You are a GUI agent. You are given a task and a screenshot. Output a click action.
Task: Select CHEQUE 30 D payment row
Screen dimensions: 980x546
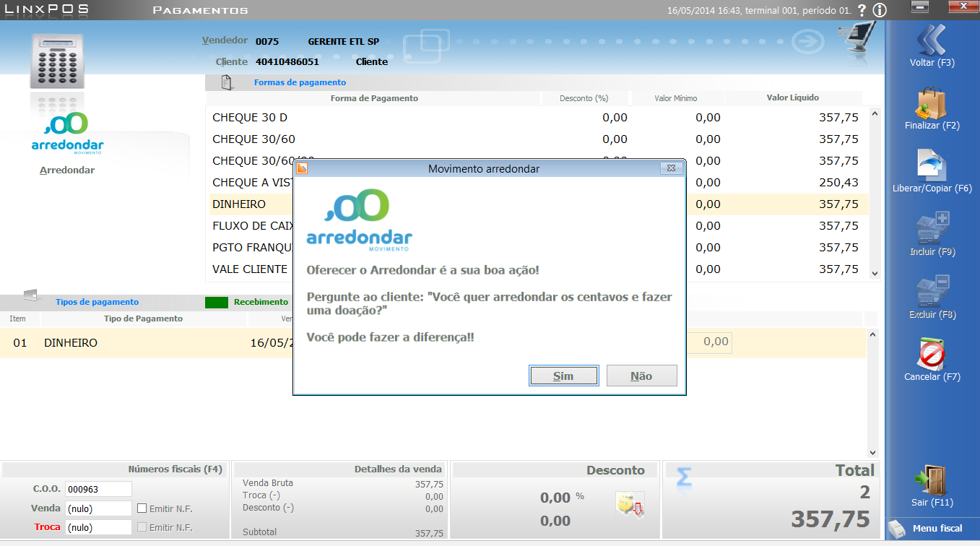[x=538, y=117]
